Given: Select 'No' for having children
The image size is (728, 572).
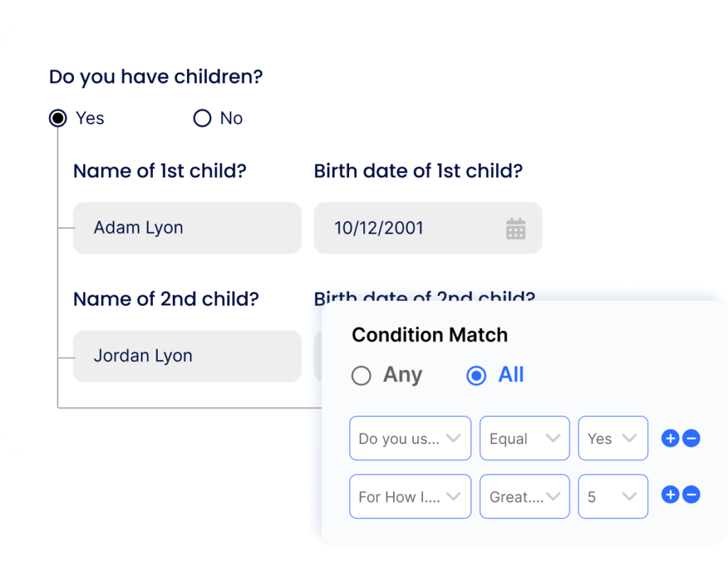Looking at the screenshot, I should pyautogui.click(x=203, y=118).
